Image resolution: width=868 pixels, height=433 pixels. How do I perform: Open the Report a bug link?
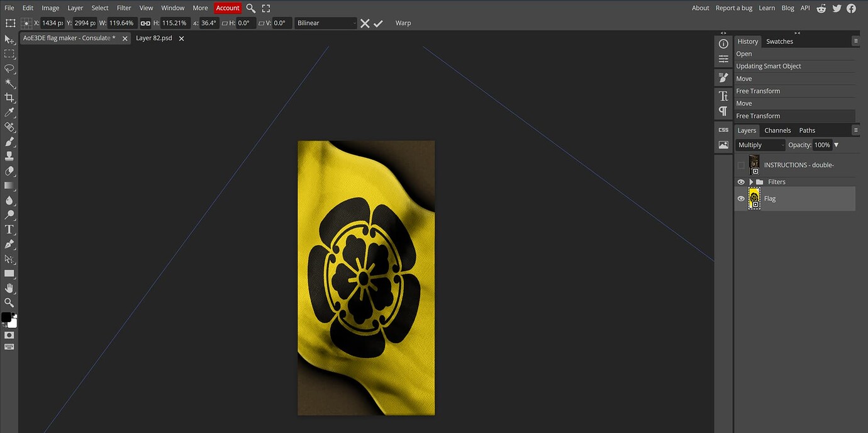733,8
